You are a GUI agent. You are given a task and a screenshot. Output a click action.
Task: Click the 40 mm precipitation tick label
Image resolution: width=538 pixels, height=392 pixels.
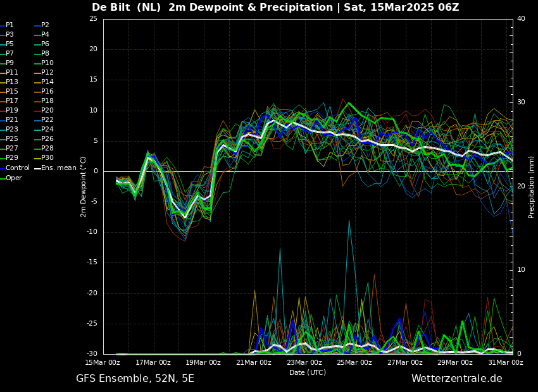click(x=521, y=19)
